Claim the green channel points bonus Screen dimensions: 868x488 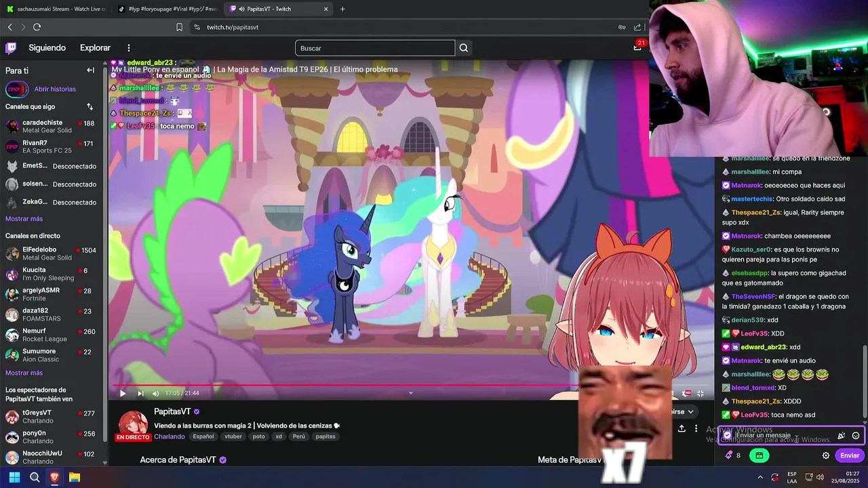[x=759, y=455]
